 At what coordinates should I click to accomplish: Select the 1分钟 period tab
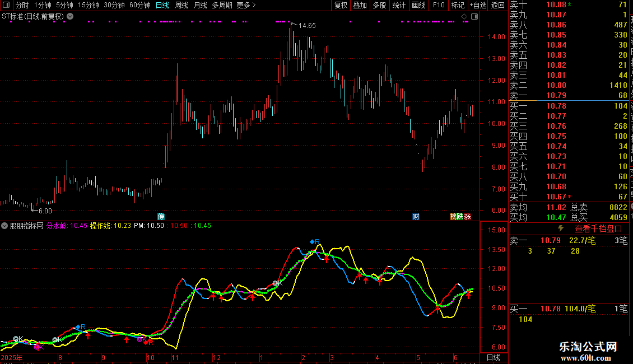(43, 5)
